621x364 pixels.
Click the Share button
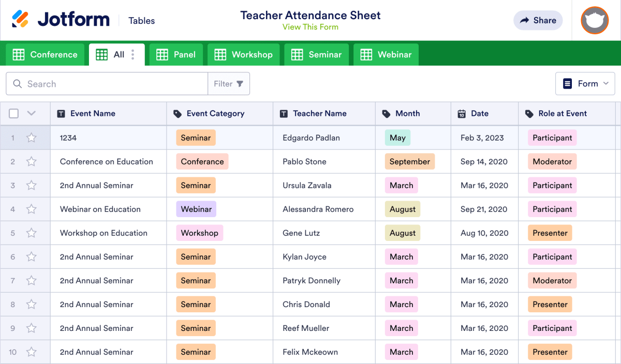tap(538, 20)
